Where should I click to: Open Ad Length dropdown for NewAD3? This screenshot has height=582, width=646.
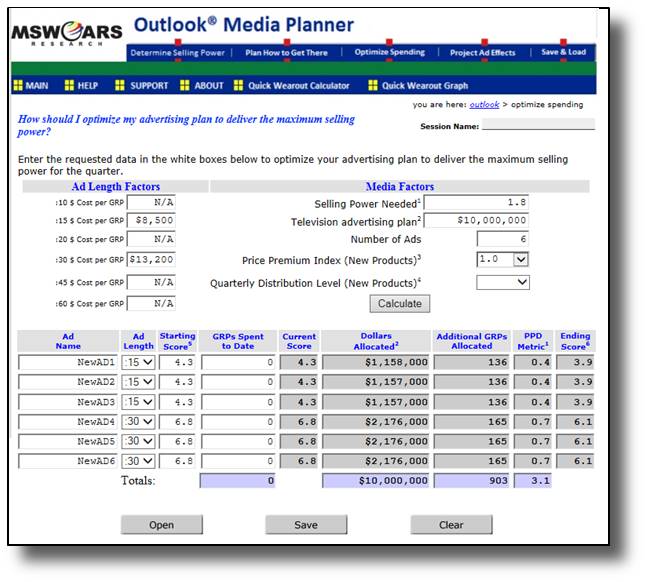pos(138,402)
